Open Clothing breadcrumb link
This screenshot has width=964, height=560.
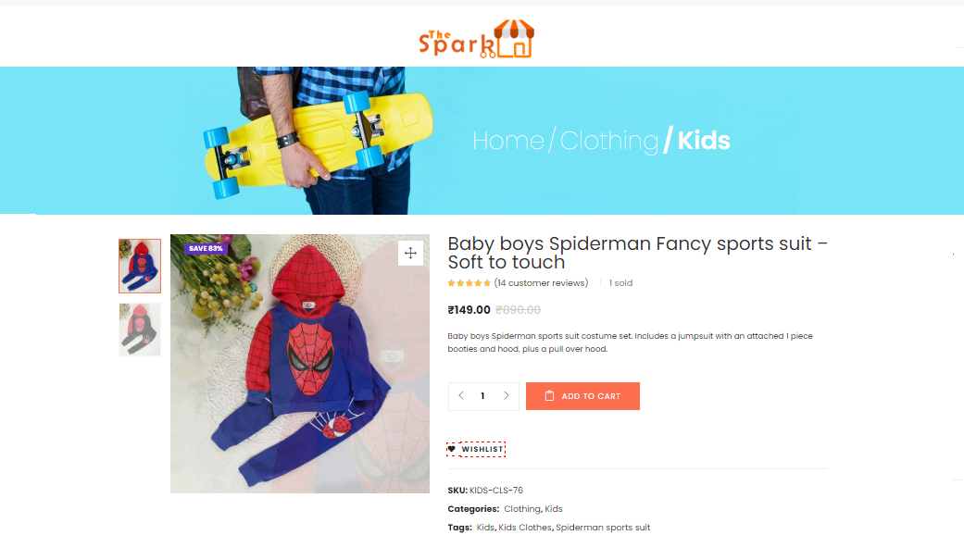(609, 141)
